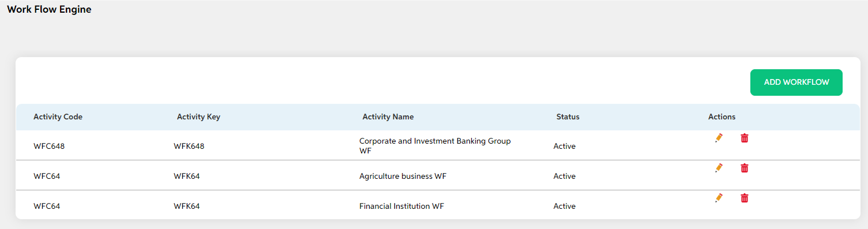
Task: Click the pencil icon for Agriculture business WF
Action: pyautogui.click(x=719, y=168)
